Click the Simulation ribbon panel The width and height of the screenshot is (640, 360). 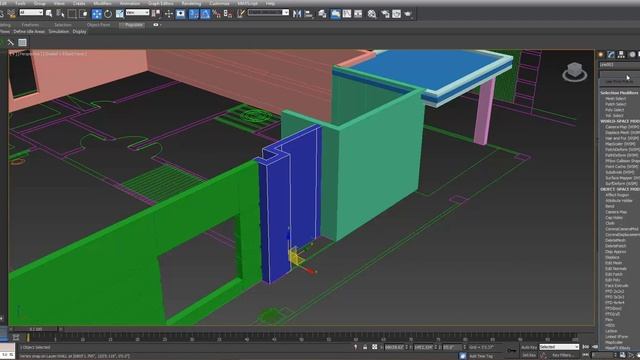pyautogui.click(x=59, y=31)
